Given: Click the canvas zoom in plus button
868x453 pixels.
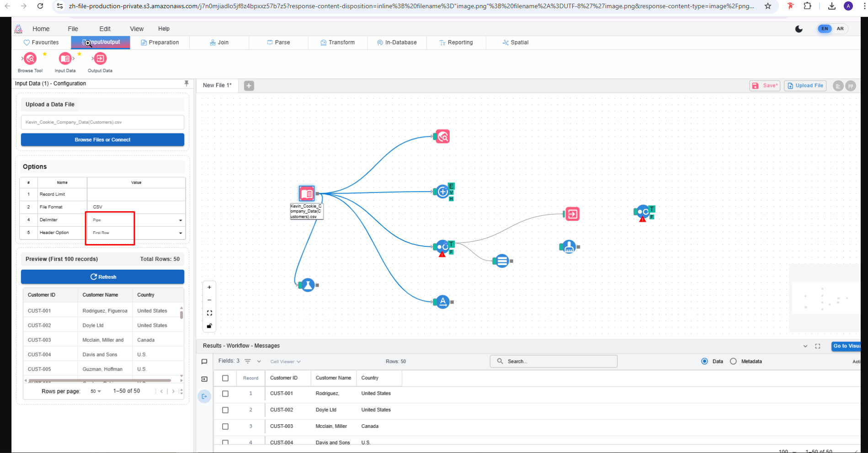Looking at the screenshot, I should pyautogui.click(x=209, y=288).
